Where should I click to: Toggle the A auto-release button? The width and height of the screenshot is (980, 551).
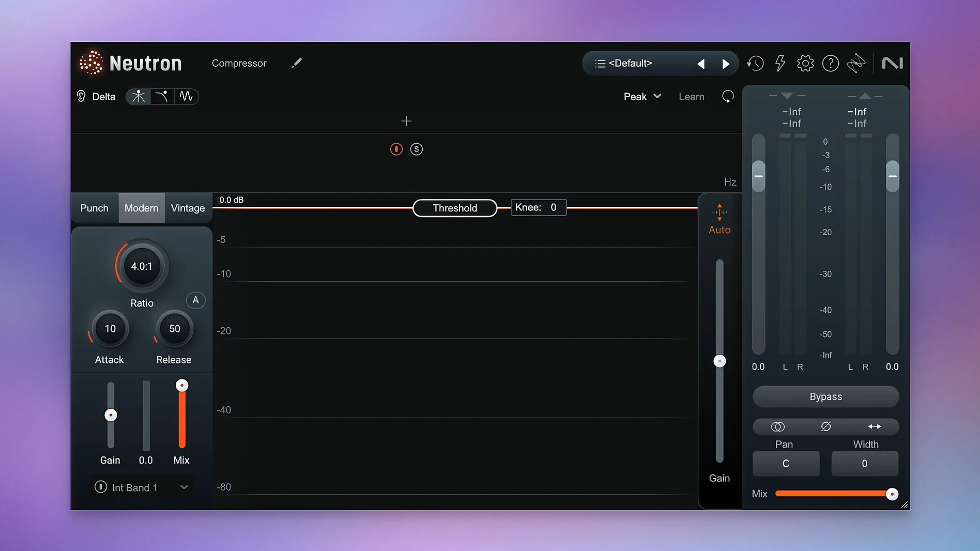click(x=195, y=300)
